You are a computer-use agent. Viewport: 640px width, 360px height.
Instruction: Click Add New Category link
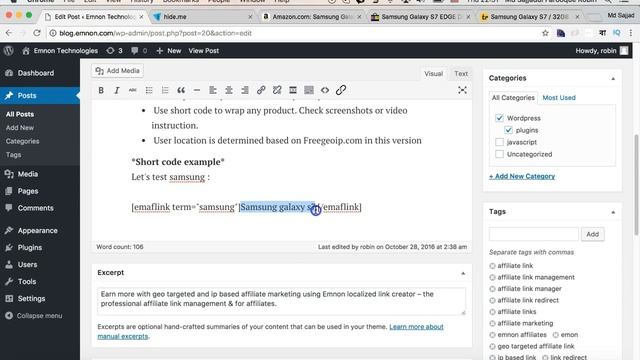pos(522,176)
